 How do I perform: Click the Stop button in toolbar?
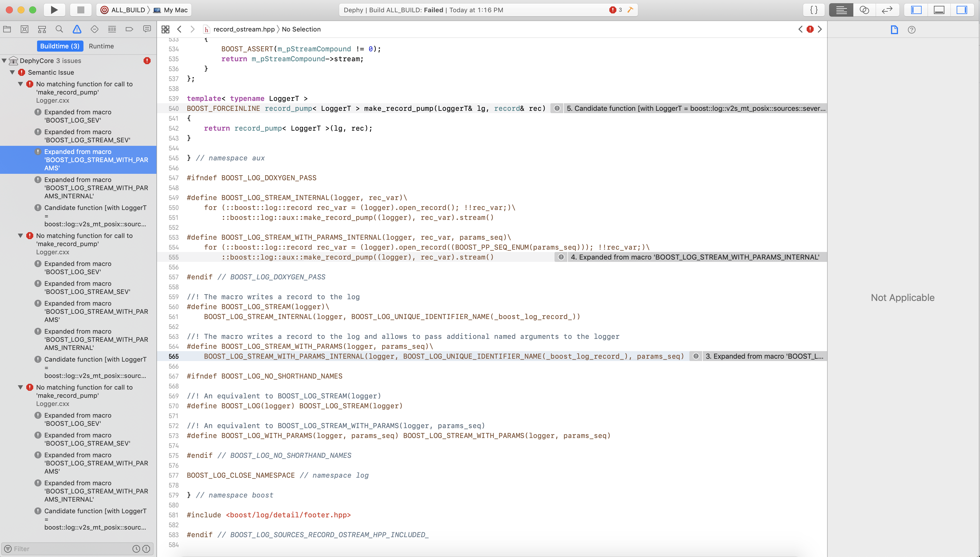pyautogui.click(x=80, y=10)
